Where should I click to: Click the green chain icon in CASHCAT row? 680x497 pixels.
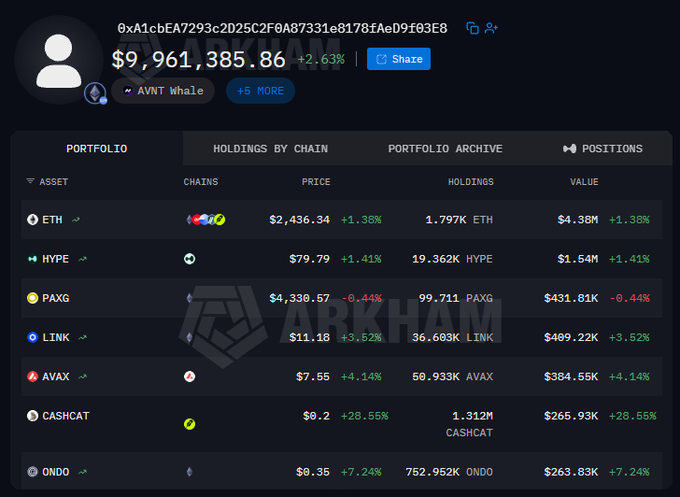pos(190,424)
